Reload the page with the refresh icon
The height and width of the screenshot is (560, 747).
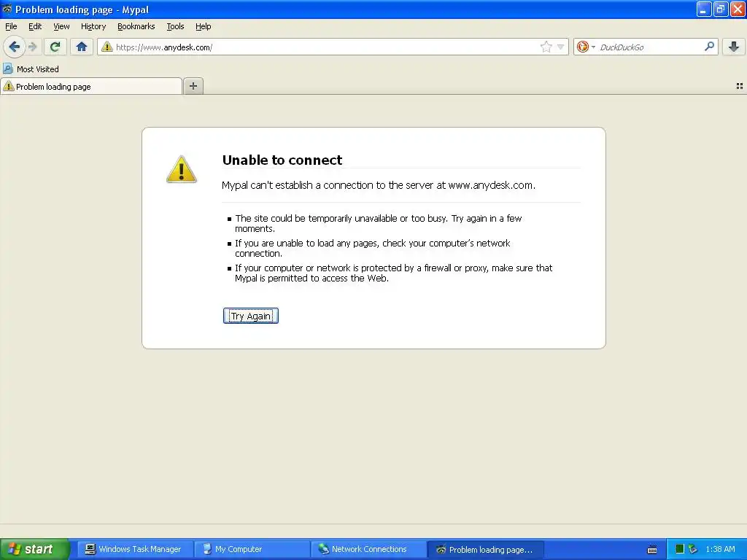pos(55,47)
